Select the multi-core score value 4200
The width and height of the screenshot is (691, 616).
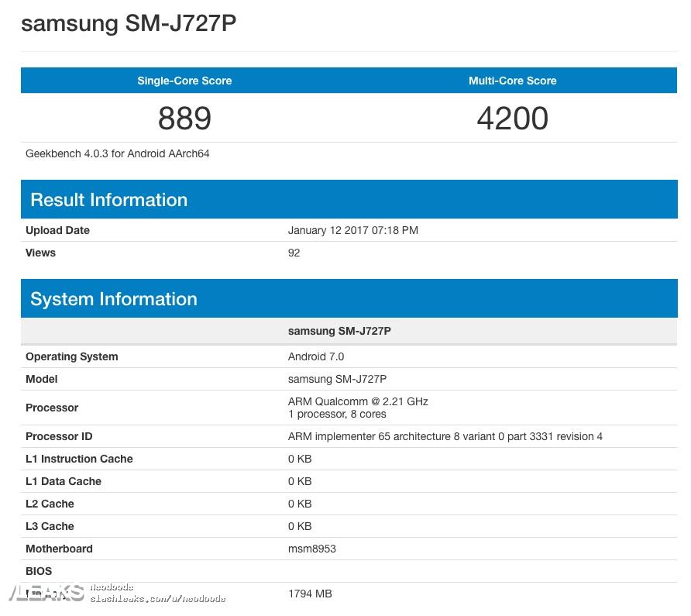[513, 119]
